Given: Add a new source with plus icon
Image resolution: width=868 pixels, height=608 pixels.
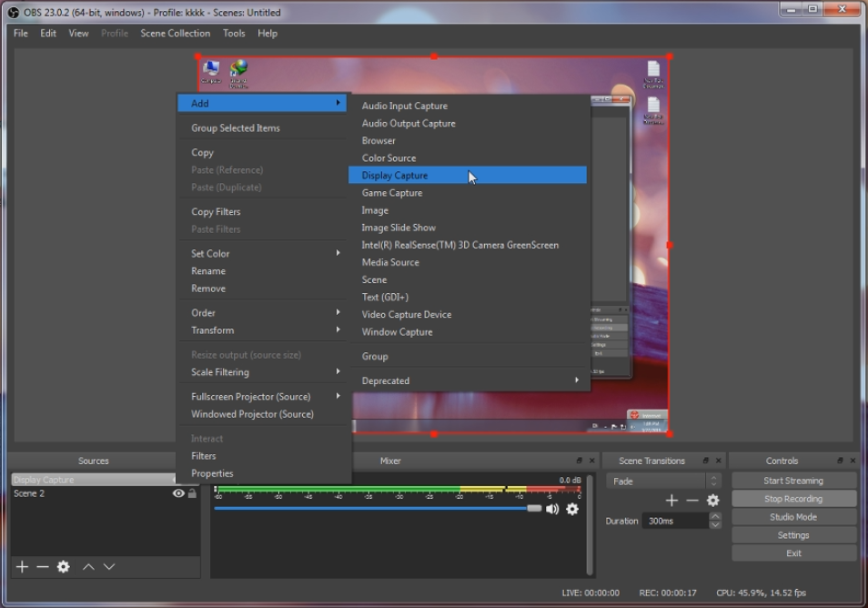Looking at the screenshot, I should click(x=22, y=566).
